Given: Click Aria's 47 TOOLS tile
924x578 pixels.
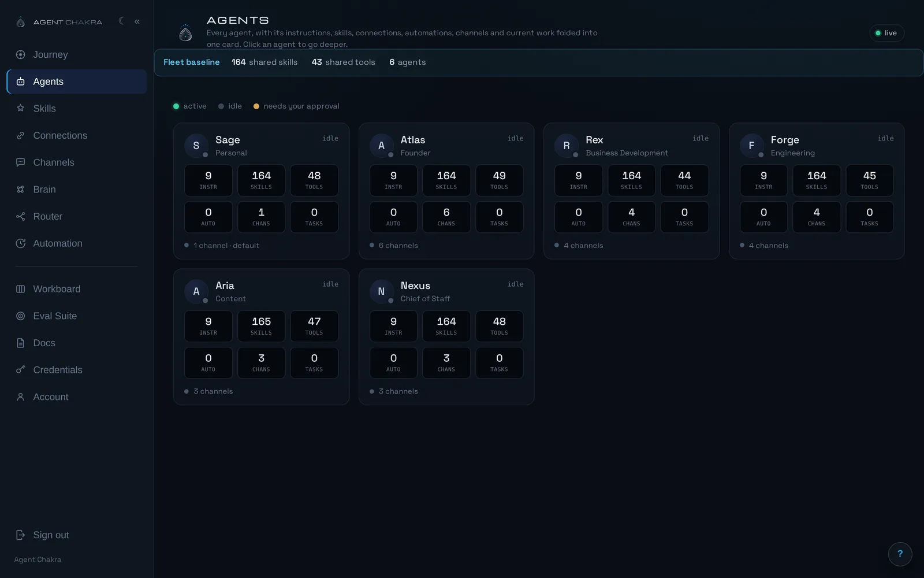Looking at the screenshot, I should coord(314,326).
